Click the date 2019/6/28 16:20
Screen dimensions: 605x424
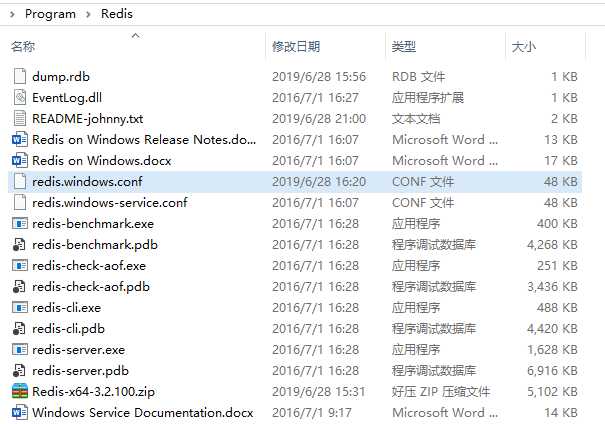pos(319,181)
